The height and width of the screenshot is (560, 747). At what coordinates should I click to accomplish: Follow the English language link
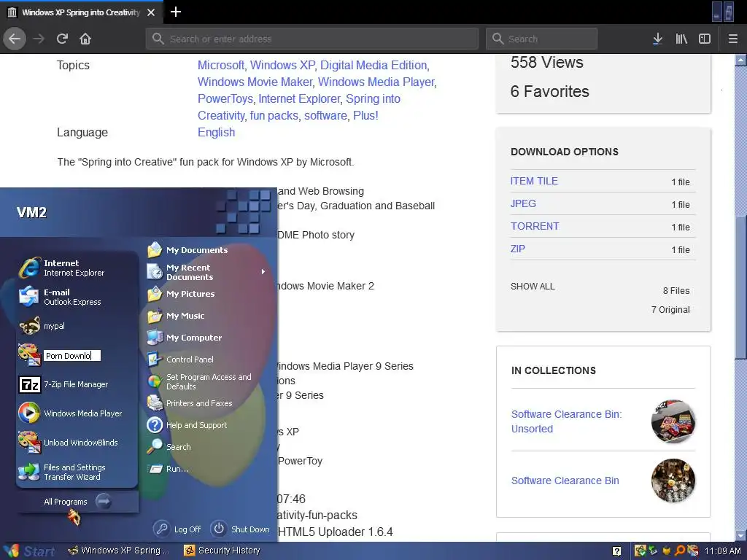point(216,133)
